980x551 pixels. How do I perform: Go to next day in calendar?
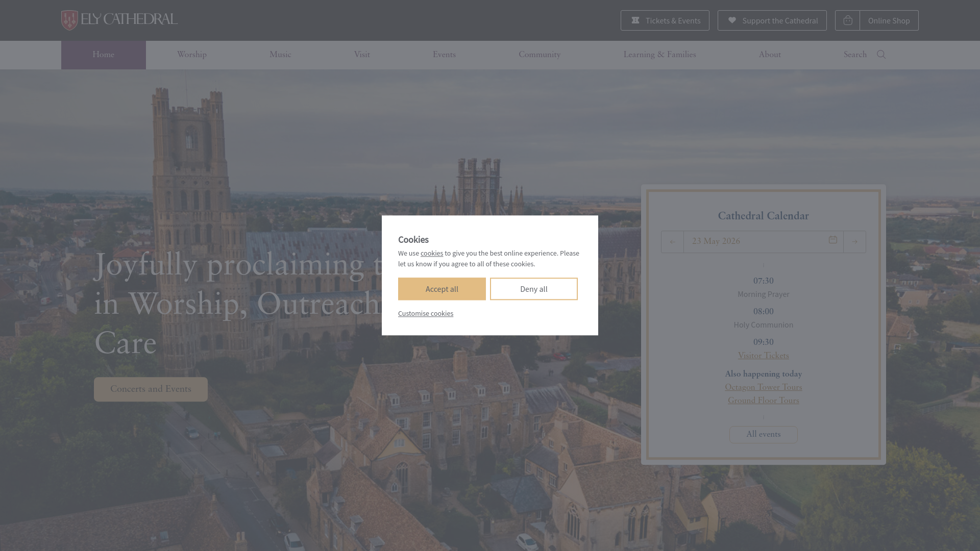854,242
